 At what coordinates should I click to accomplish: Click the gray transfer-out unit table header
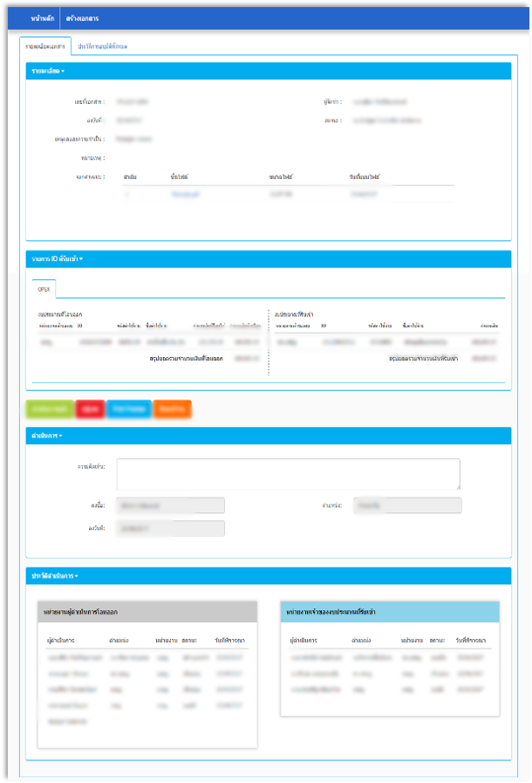tap(147, 612)
